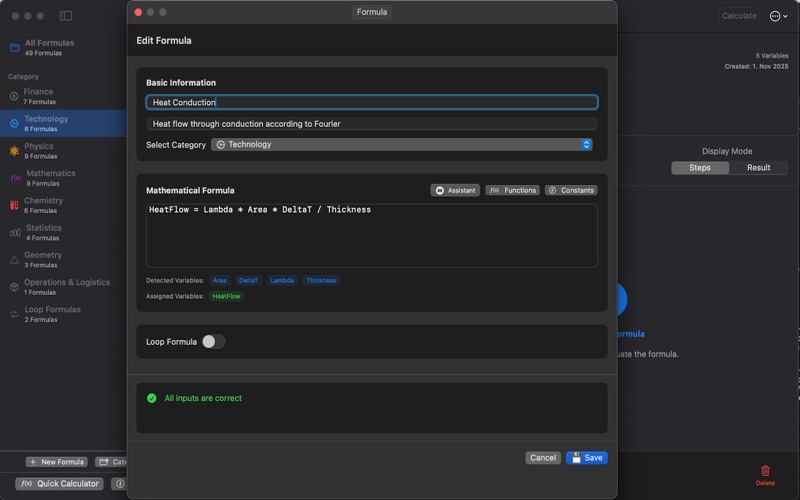
Task: Click the formula name field Heat Conduction
Action: (x=371, y=102)
